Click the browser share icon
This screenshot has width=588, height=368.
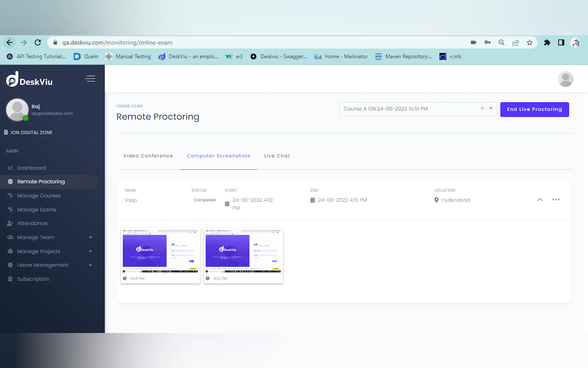click(x=515, y=43)
